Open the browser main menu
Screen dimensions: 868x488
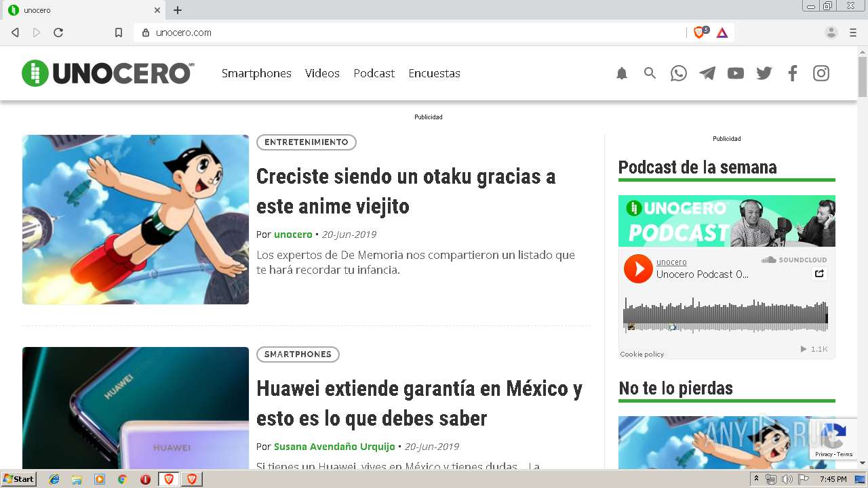(853, 33)
